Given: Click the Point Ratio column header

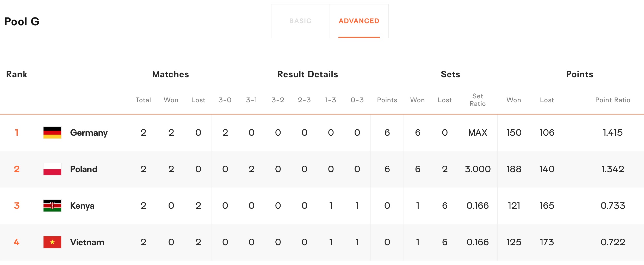Looking at the screenshot, I should click(612, 100).
